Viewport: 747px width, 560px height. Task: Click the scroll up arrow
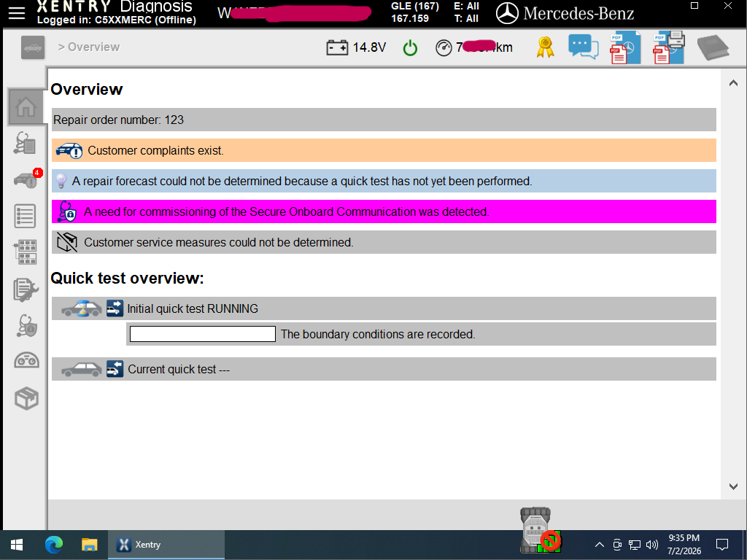click(733, 83)
